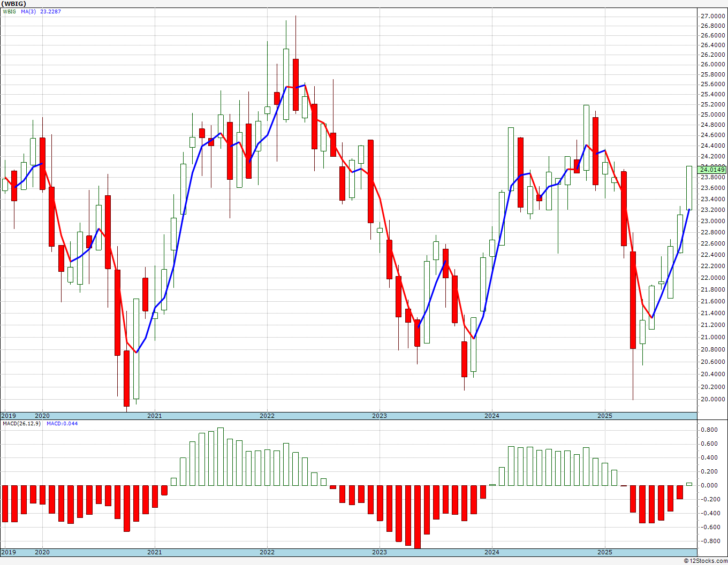The image size is (728, 565).
Task: Select the 22.6000 price axis label
Action: click(x=712, y=243)
